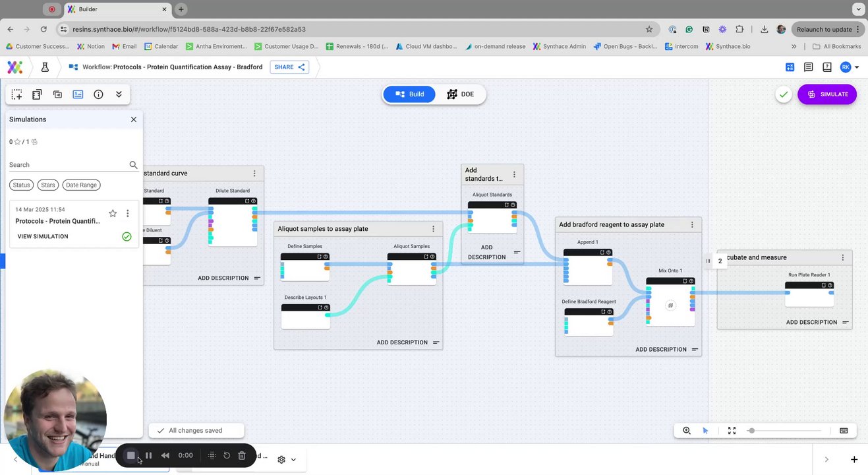Viewport: 868px width, 475px height.
Task: Close the Simulations panel
Action: (134, 119)
